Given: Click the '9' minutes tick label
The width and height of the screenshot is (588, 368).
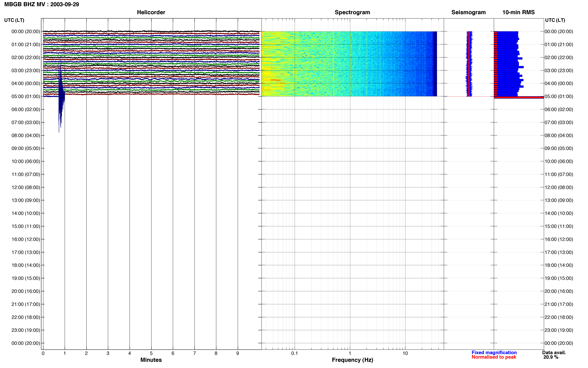Looking at the screenshot, I should click(238, 353).
